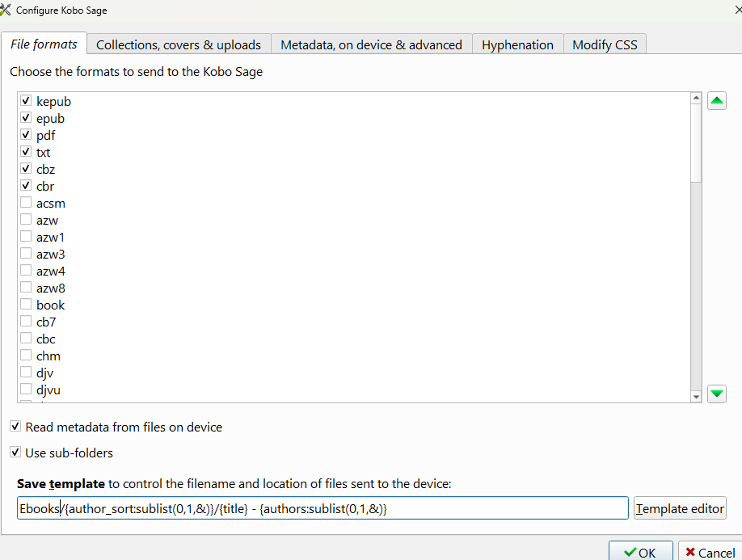Close the Configure Kobo Sage dialog
Screen dimensions: 742x560
coord(738,10)
